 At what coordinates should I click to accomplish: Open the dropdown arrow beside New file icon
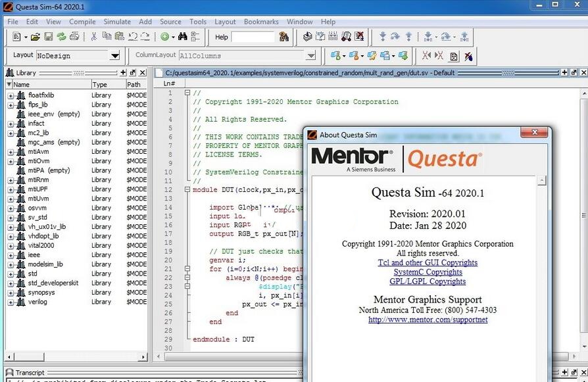coord(26,37)
